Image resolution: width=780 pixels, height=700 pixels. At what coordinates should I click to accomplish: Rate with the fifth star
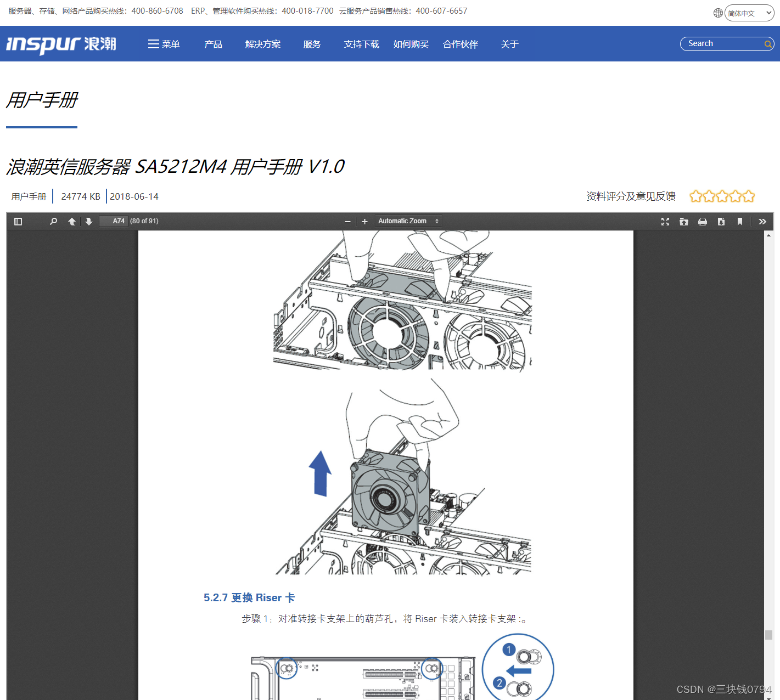pos(749,196)
